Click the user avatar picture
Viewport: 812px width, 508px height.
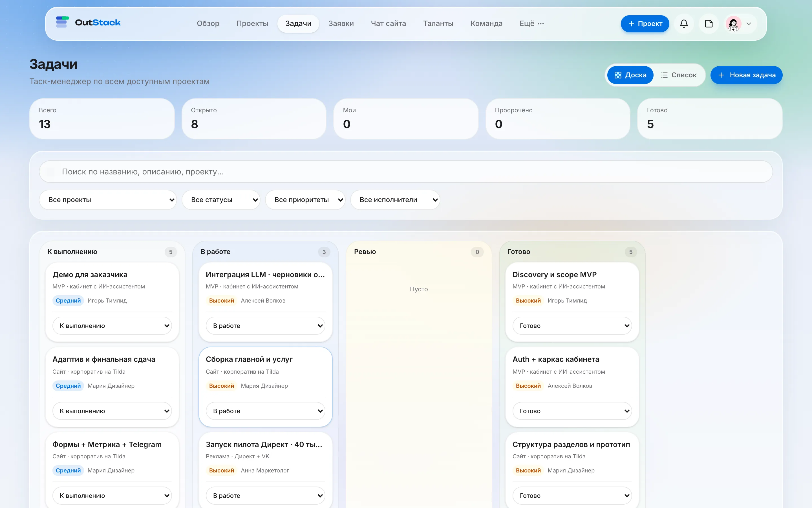733,23
